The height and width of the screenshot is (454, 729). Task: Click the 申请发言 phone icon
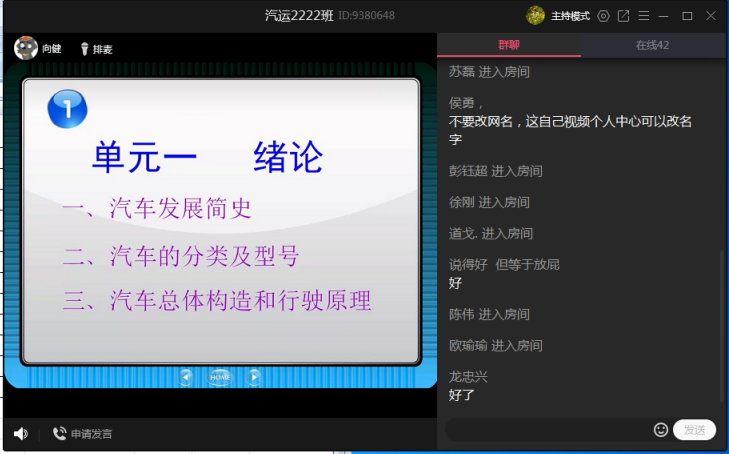tap(59, 434)
